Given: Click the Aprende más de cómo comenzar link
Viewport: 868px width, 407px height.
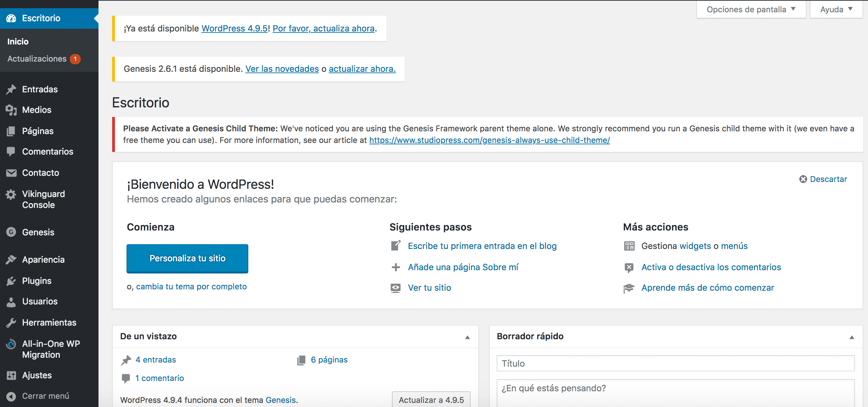Looking at the screenshot, I should coord(708,288).
